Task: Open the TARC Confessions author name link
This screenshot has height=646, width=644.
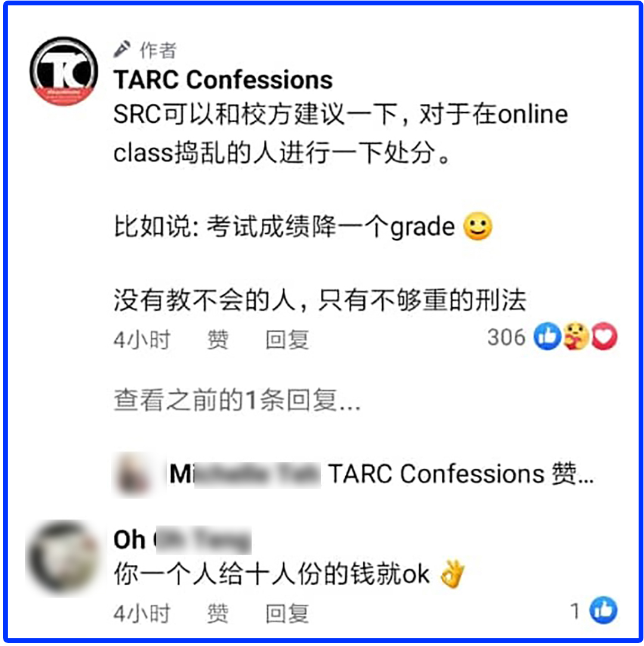Action: pos(223,79)
